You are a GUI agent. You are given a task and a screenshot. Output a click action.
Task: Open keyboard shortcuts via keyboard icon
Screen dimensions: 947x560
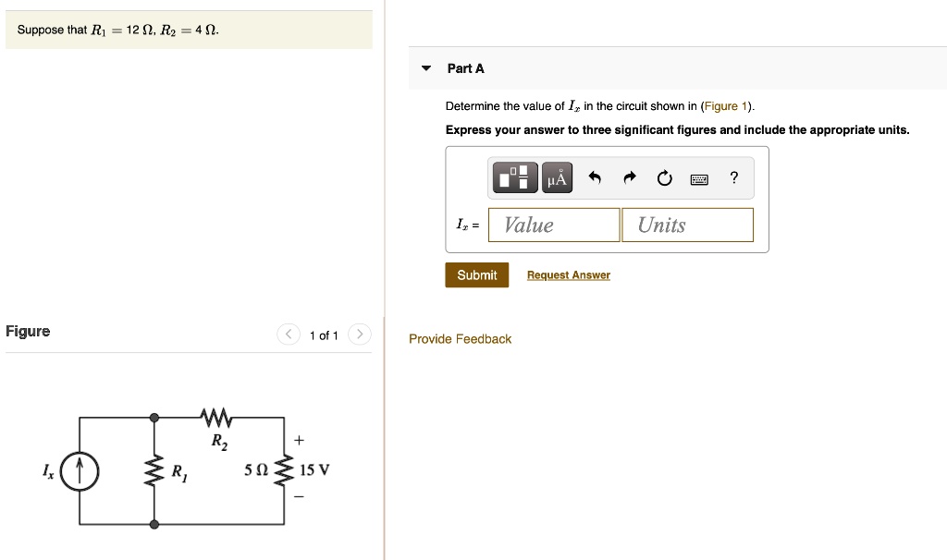click(699, 177)
